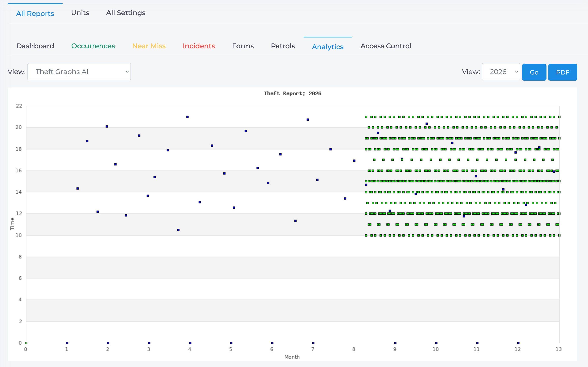This screenshot has width=588, height=367.
Task: Open the Near Miss tab
Action: click(149, 46)
